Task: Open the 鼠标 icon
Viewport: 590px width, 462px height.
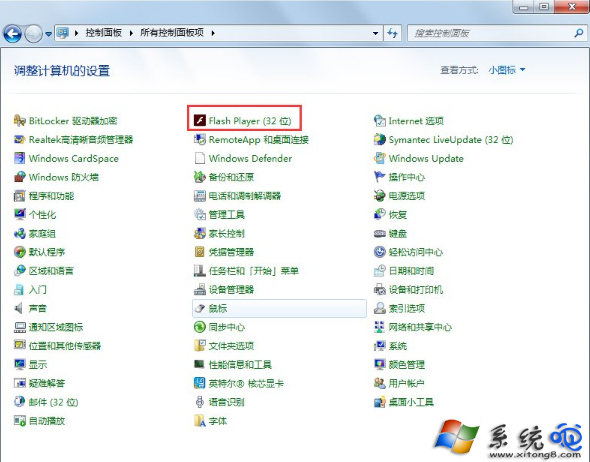Action: click(x=199, y=308)
